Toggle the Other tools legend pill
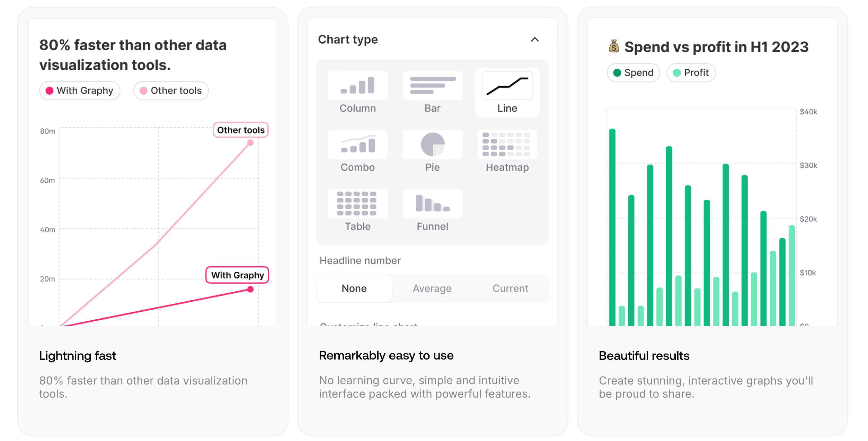The width and height of the screenshot is (868, 441). pyautogui.click(x=171, y=91)
